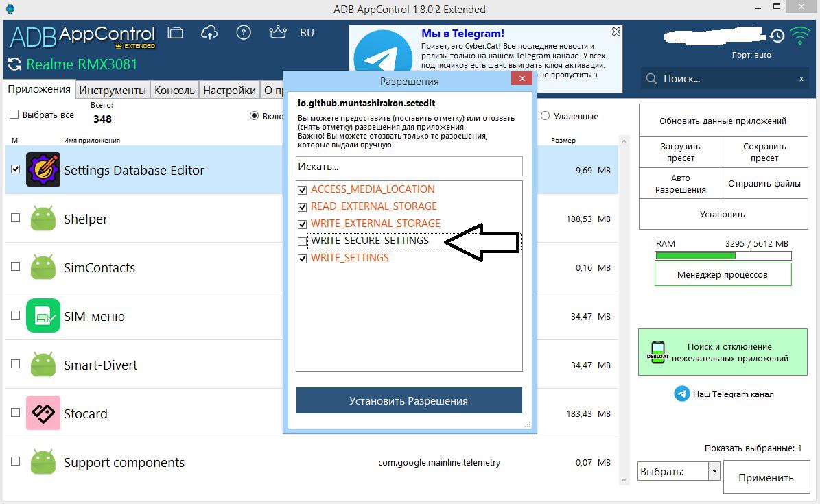Click the Авто Разрешения button
820x504 pixels.
(x=681, y=184)
